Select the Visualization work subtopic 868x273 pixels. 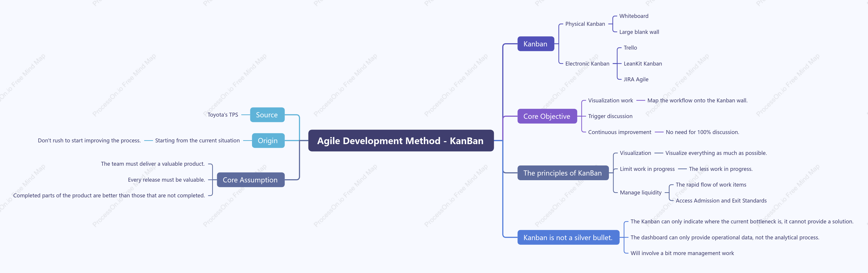610,100
